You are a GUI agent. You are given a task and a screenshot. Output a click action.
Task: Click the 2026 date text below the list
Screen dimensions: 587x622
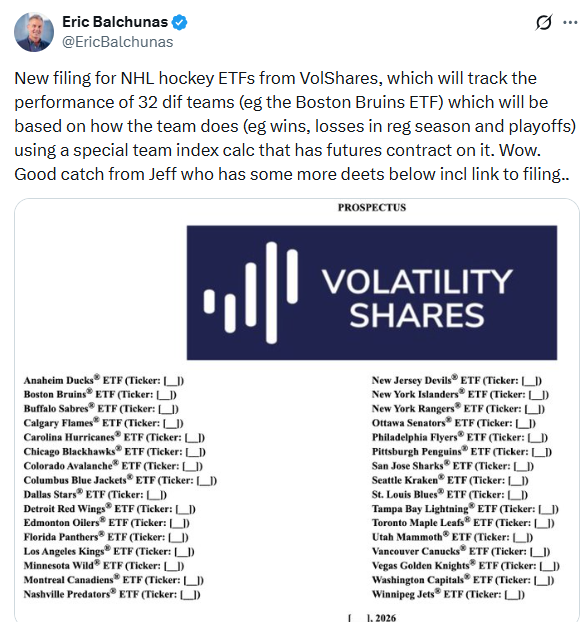372,617
